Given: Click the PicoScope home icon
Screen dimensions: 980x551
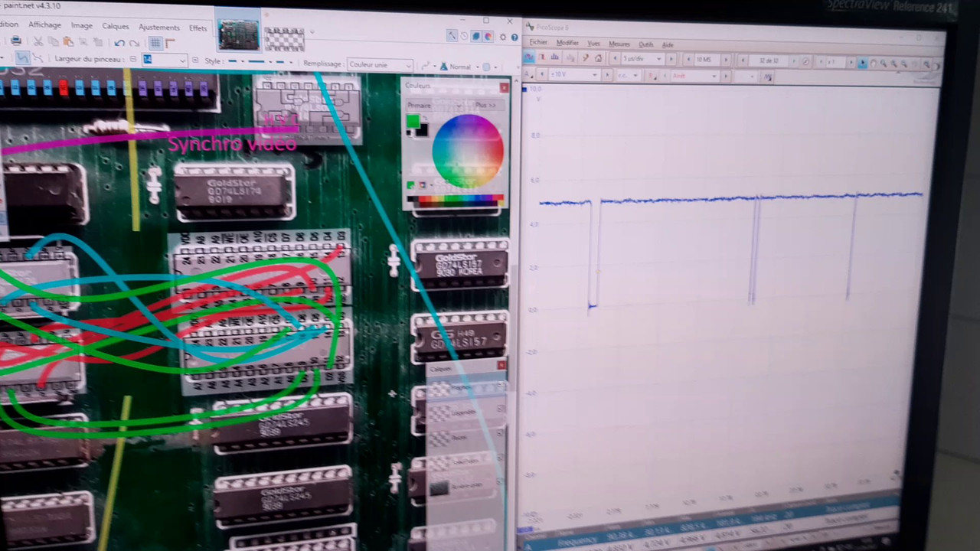Looking at the screenshot, I should tap(598, 58).
